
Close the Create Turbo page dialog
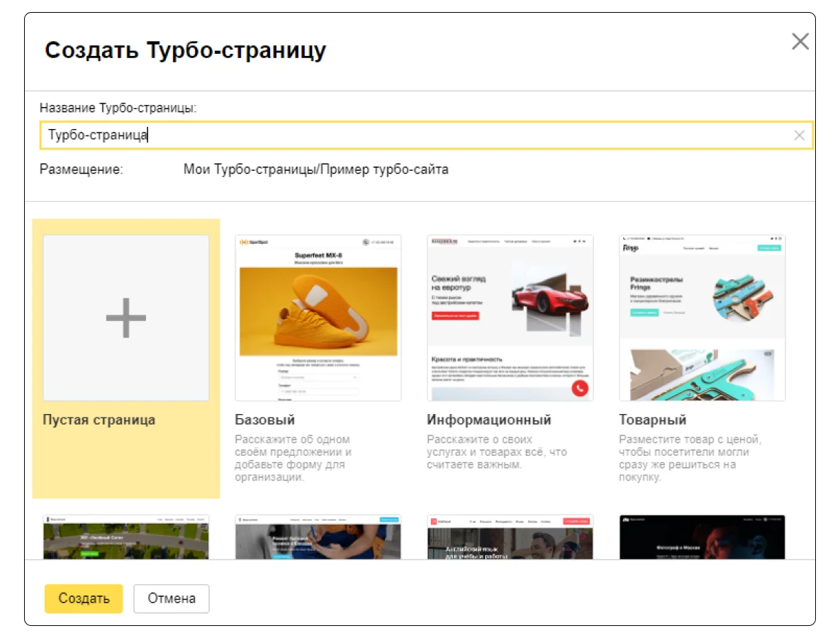(800, 42)
